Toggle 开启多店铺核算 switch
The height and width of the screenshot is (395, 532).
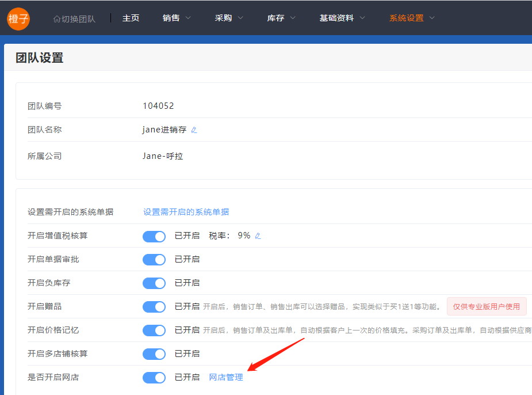coord(154,354)
